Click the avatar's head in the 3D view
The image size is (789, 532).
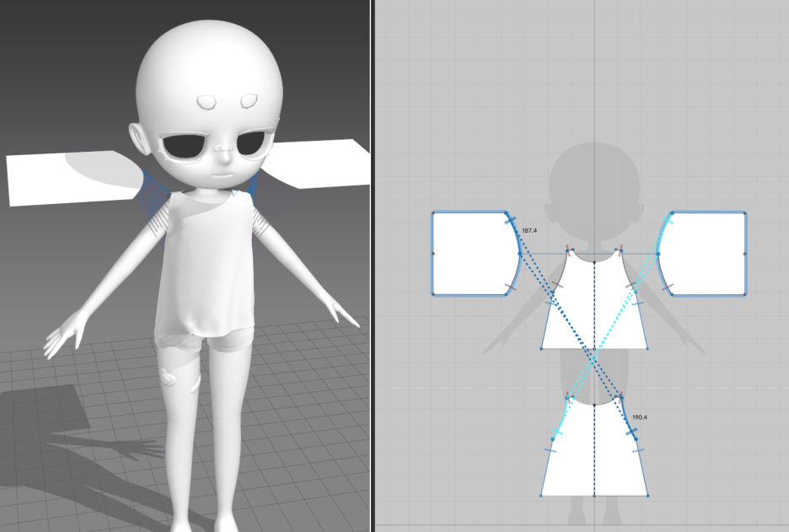click(x=209, y=100)
